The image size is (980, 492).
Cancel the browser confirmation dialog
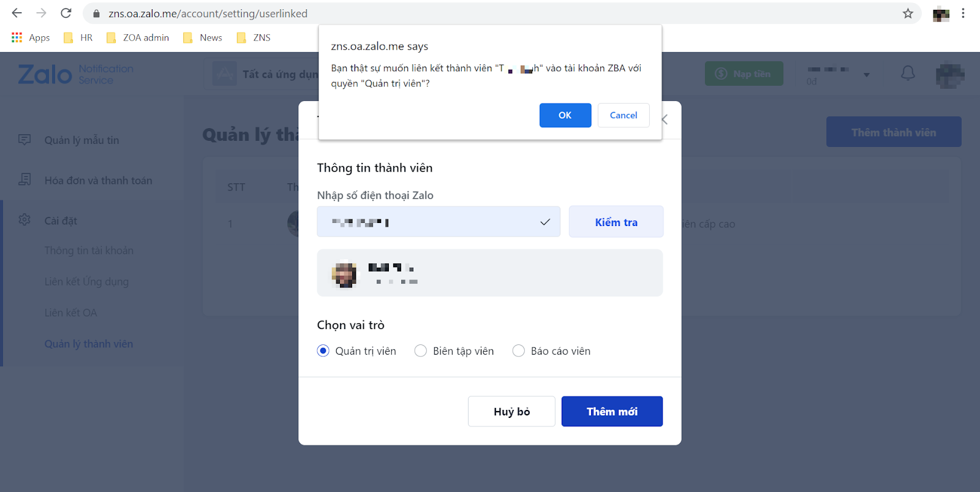(624, 115)
